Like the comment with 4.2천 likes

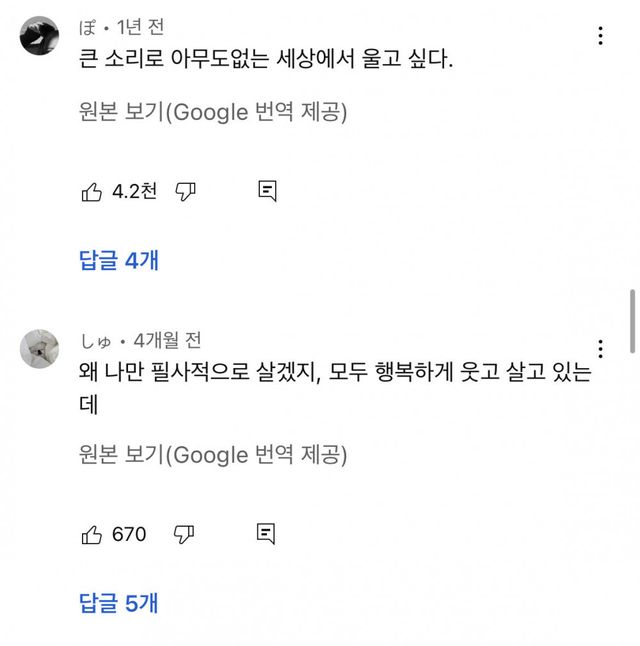(91, 192)
